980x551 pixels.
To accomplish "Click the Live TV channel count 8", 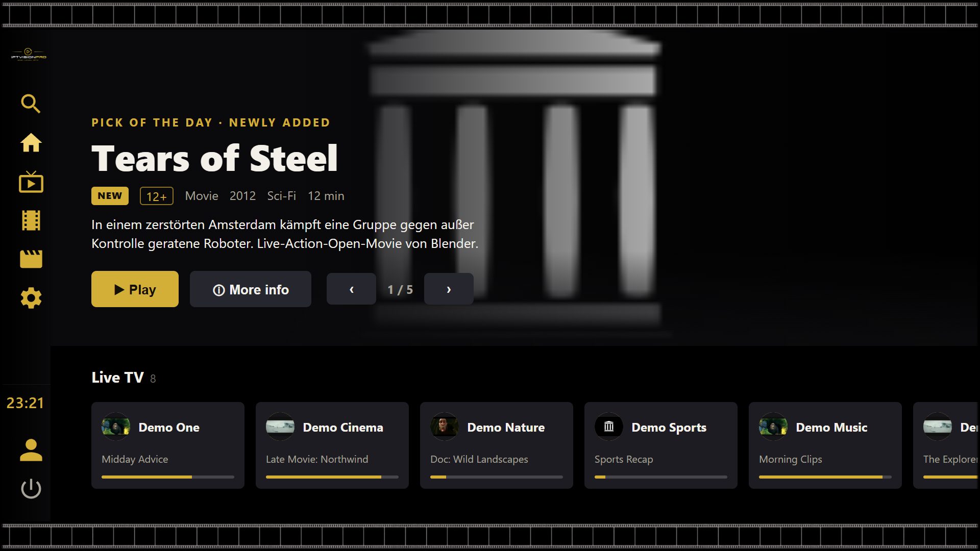I will [x=153, y=379].
